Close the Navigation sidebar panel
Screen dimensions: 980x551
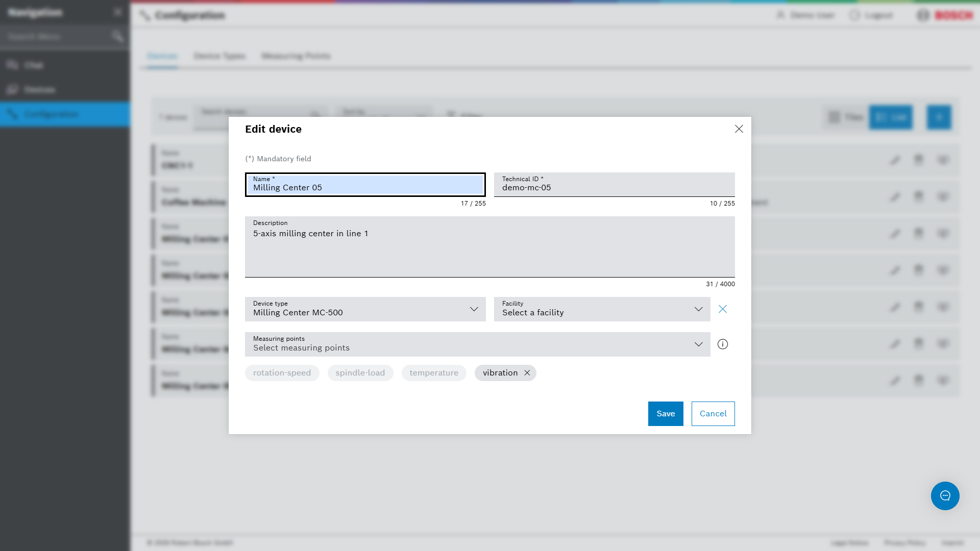118,12
